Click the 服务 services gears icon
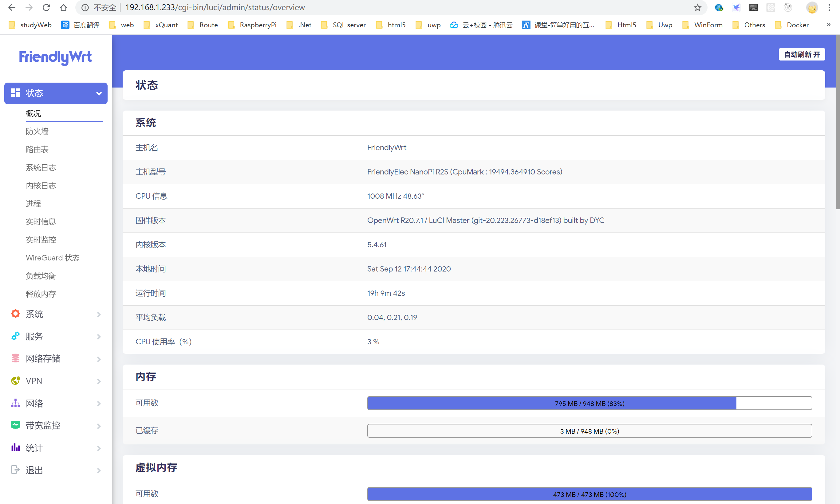Viewport: 840px width, 504px height. [x=15, y=336]
